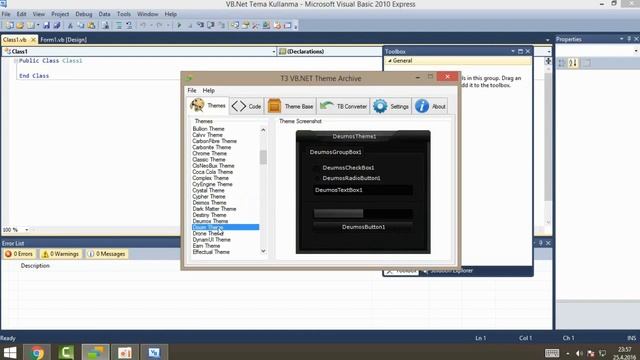Click the Find toolbar icon
The height and width of the screenshot is (360, 640).
point(105,25)
